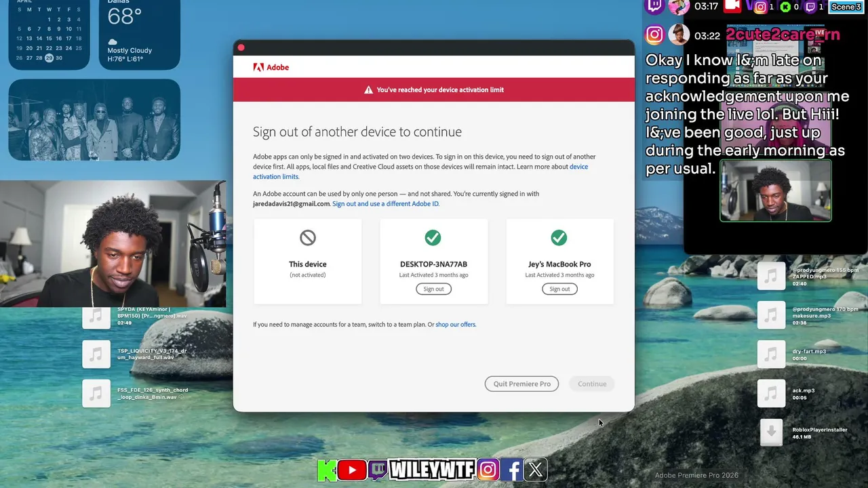The height and width of the screenshot is (488, 868).
Task: Click Sign out and use a different Adobe ID
Action: pyautogui.click(x=385, y=203)
